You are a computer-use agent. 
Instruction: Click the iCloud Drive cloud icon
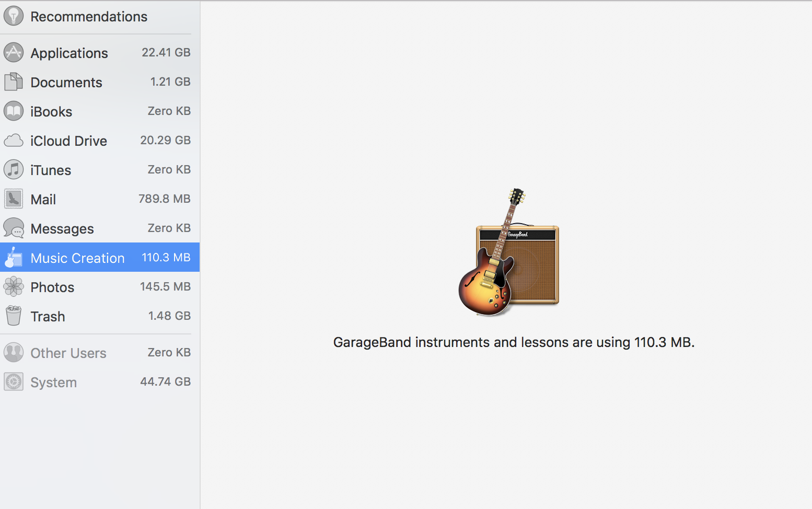[14, 140]
